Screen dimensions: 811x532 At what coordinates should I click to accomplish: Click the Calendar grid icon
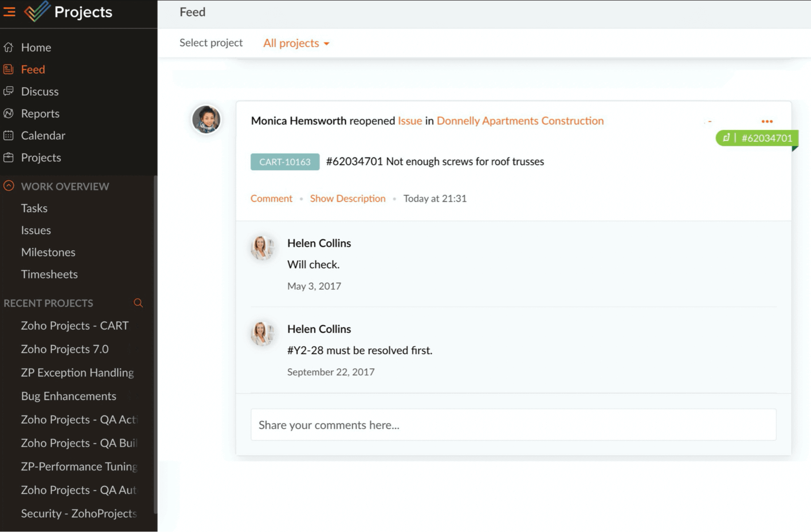[8, 135]
